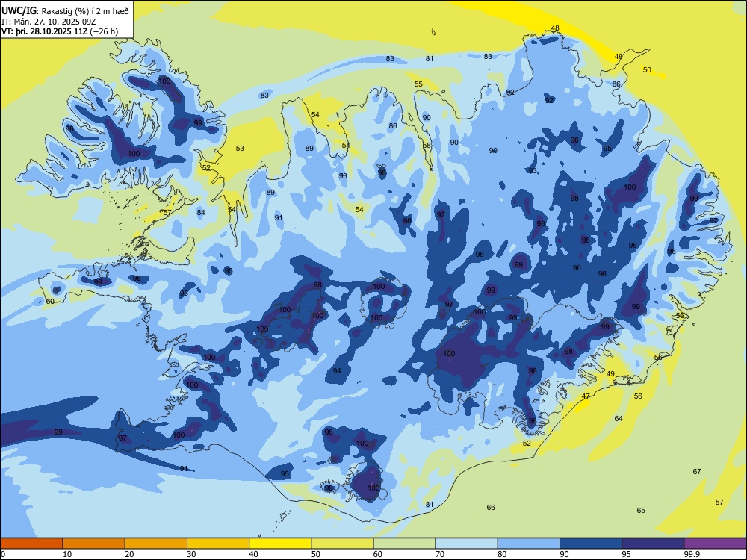Select the dark blue 90–95 legend swatch

(x=591, y=544)
